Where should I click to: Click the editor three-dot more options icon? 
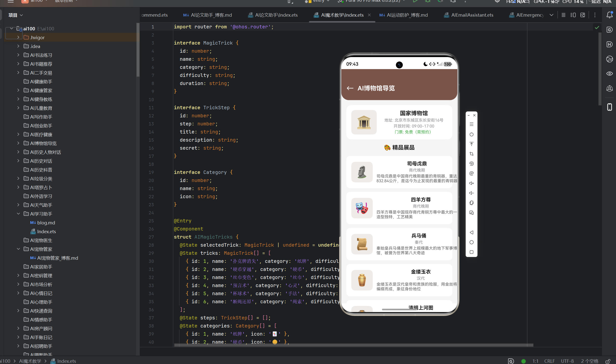pyautogui.click(x=595, y=15)
